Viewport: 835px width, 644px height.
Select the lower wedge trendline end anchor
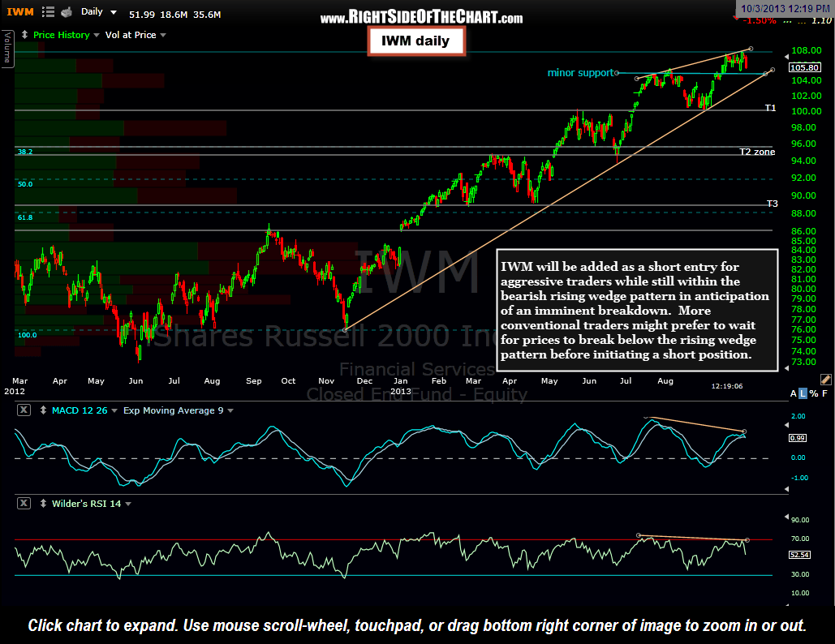tap(773, 70)
